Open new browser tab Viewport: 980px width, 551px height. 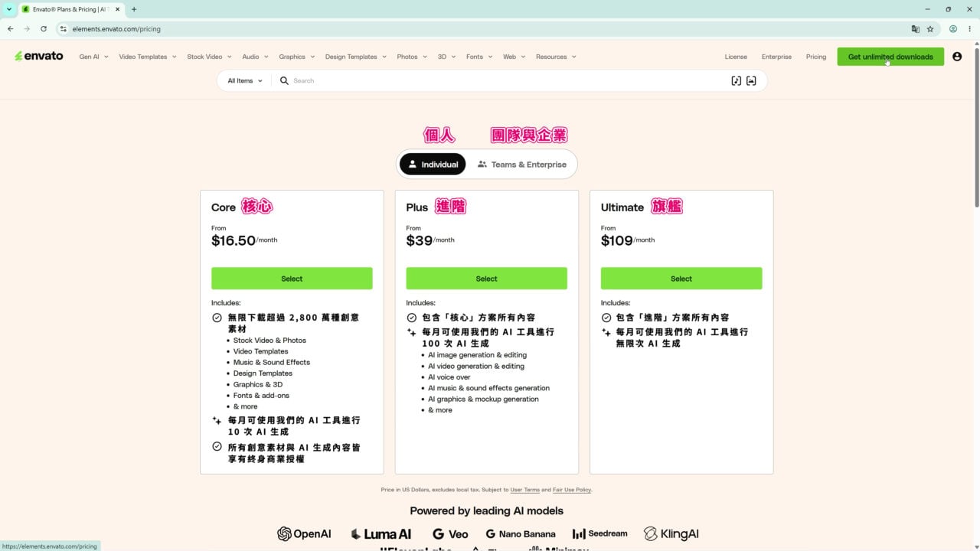coord(134,9)
